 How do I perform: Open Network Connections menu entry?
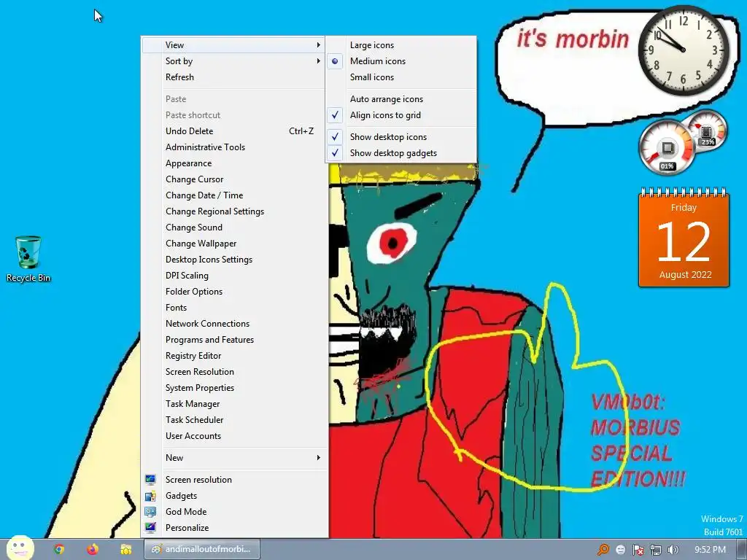tap(233, 324)
